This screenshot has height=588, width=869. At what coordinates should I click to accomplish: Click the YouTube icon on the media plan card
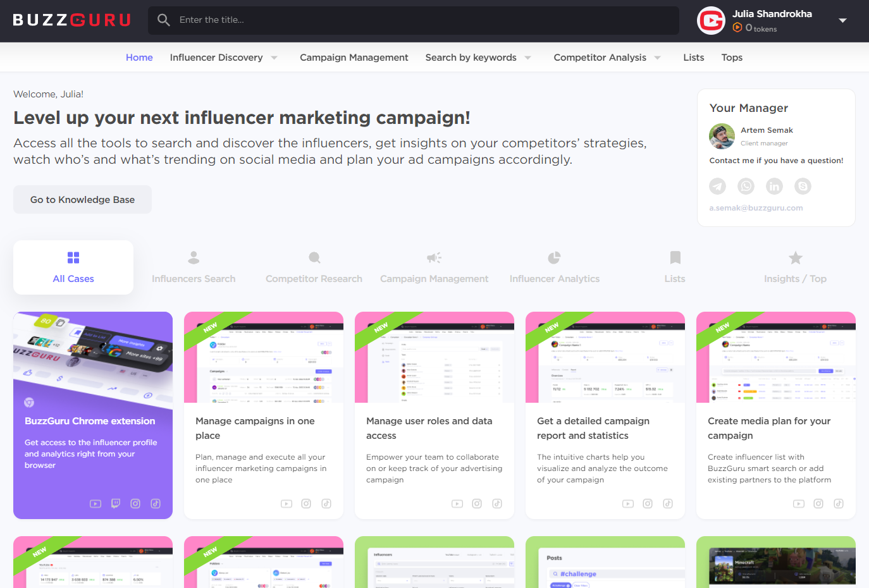point(799,504)
